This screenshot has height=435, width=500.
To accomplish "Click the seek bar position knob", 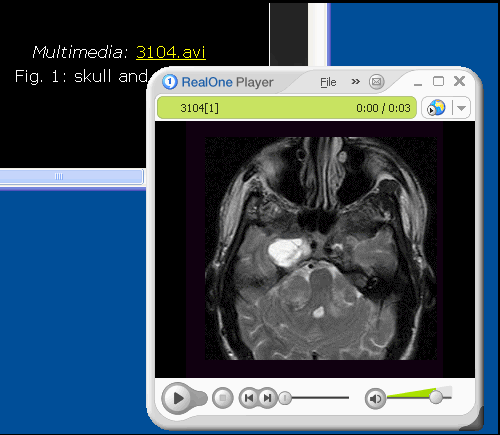I will point(285,398).
